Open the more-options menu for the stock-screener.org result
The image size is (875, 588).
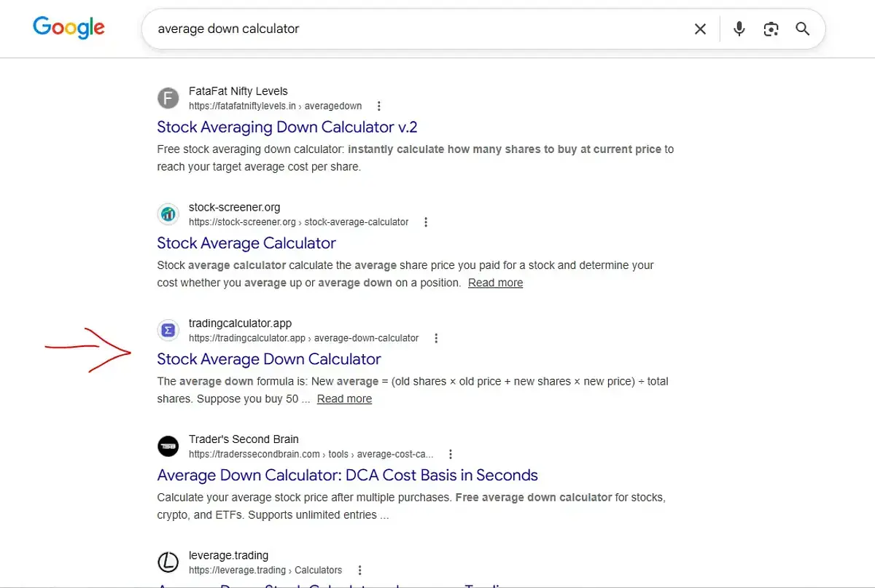(426, 222)
